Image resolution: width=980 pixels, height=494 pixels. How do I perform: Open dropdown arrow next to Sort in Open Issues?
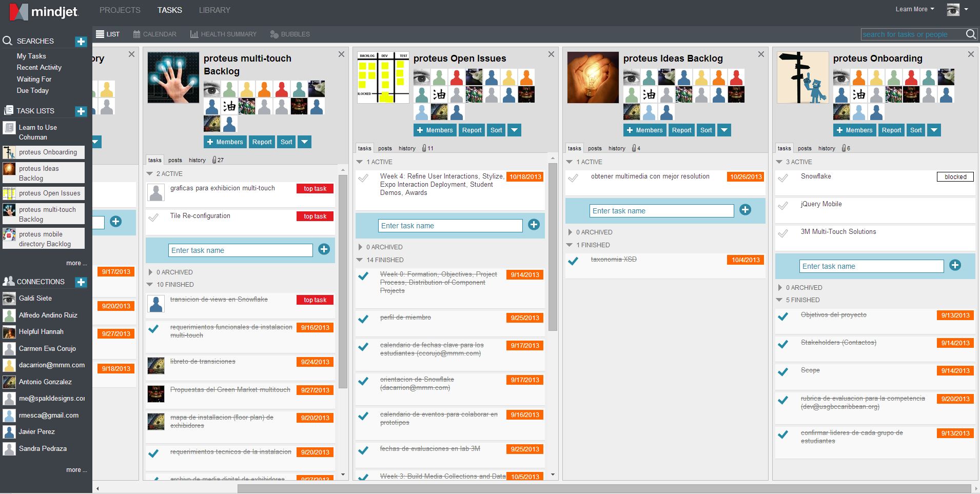click(514, 130)
